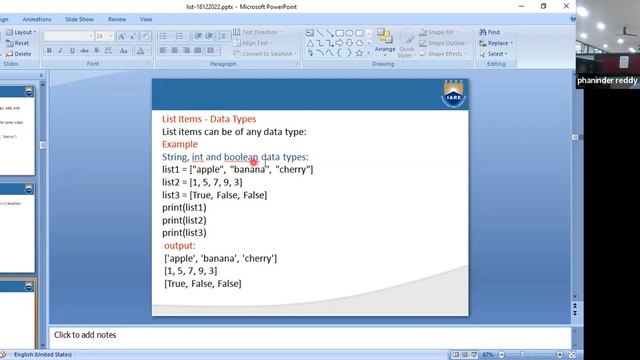Select the Isosceles Triangle shape in the gallery
Viewport: 640px width, 360px height.
pyautogui.click(x=310, y=43)
